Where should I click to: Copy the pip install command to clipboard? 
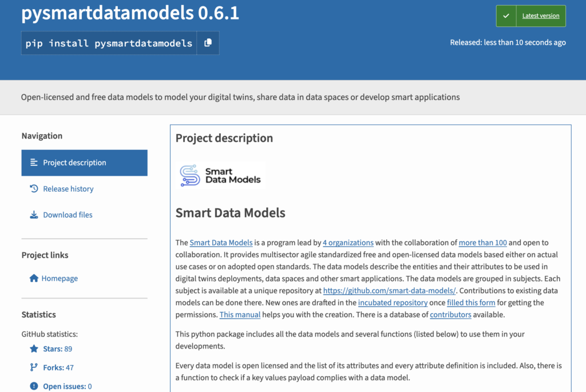208,43
